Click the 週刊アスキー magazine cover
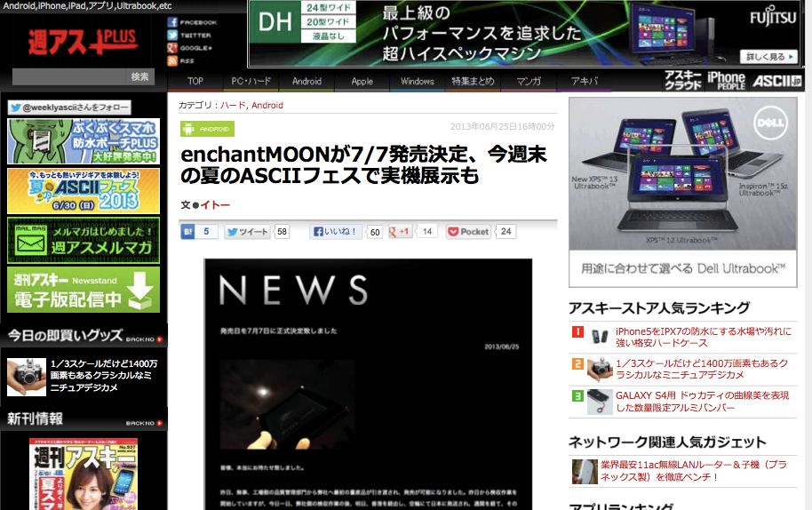 84,474
